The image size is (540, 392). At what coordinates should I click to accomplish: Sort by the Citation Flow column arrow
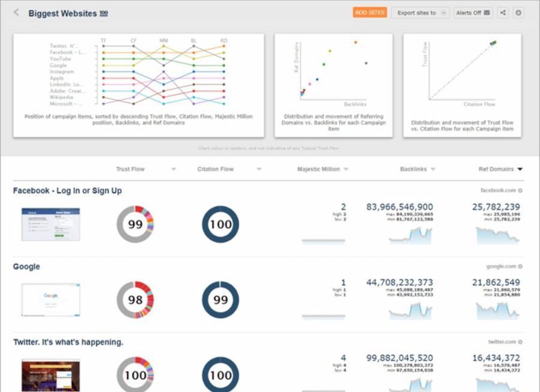pos(259,169)
